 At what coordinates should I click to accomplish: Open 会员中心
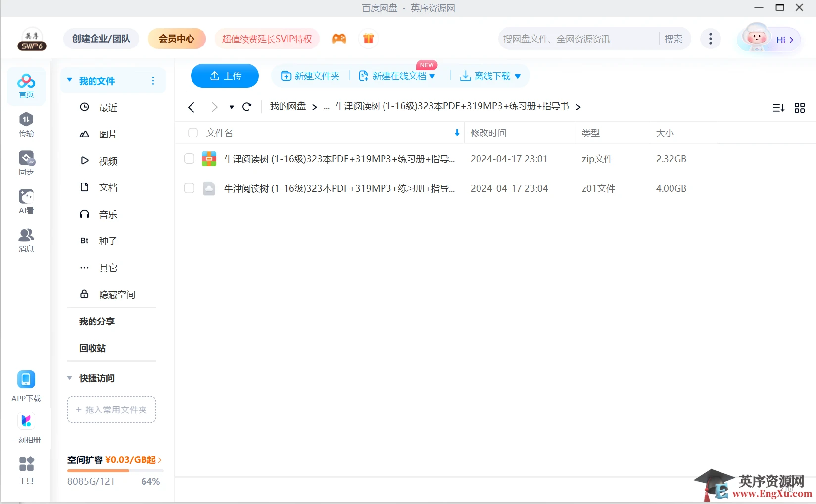(x=177, y=39)
